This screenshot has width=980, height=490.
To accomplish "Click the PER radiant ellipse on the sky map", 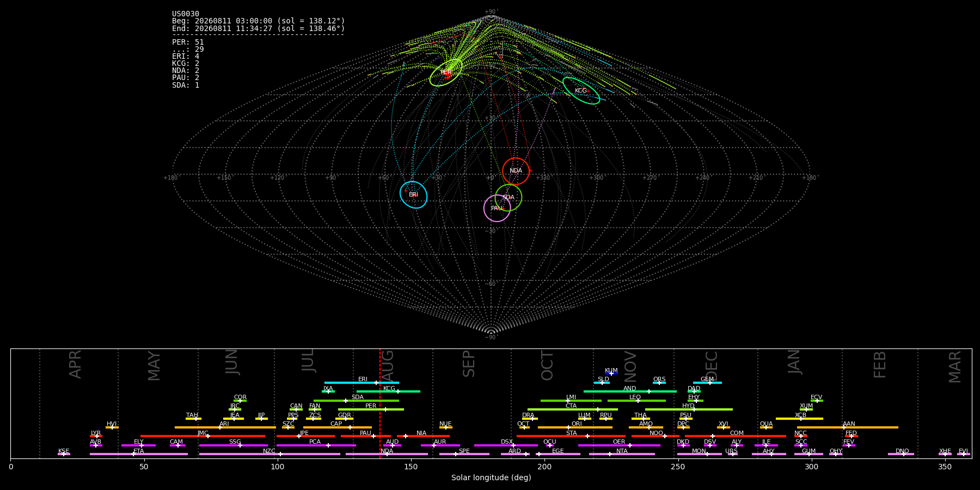I will point(446,72).
